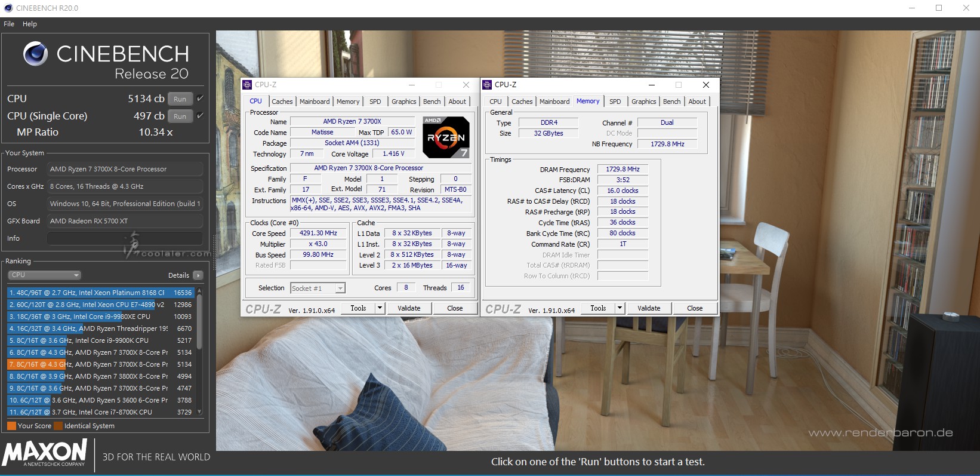Run the CPU Single Core test
980x476 pixels.
(180, 116)
